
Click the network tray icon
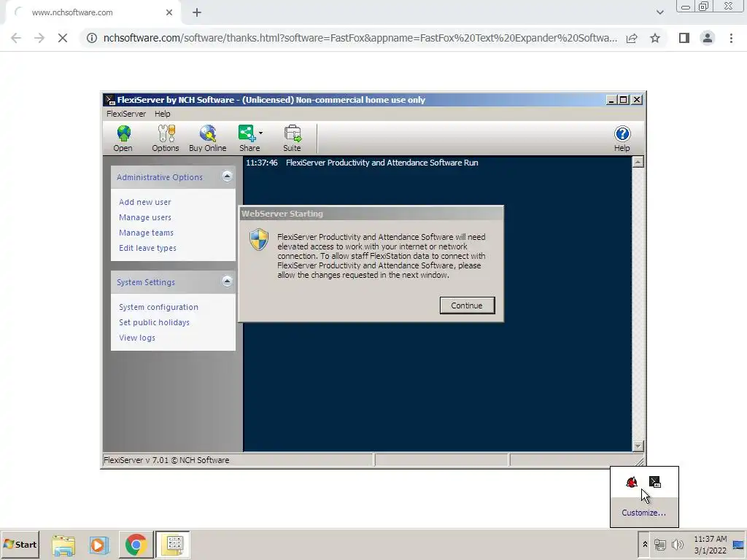pyautogui.click(x=659, y=544)
